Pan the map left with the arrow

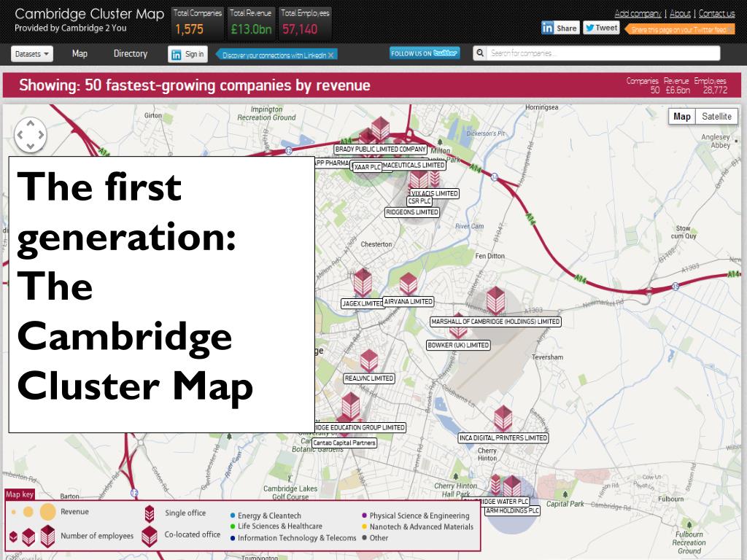click(x=20, y=135)
